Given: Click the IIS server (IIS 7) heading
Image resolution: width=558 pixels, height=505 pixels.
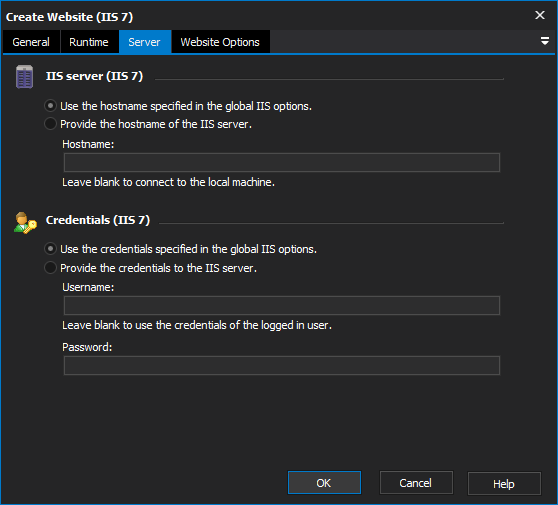Looking at the screenshot, I should [94, 76].
